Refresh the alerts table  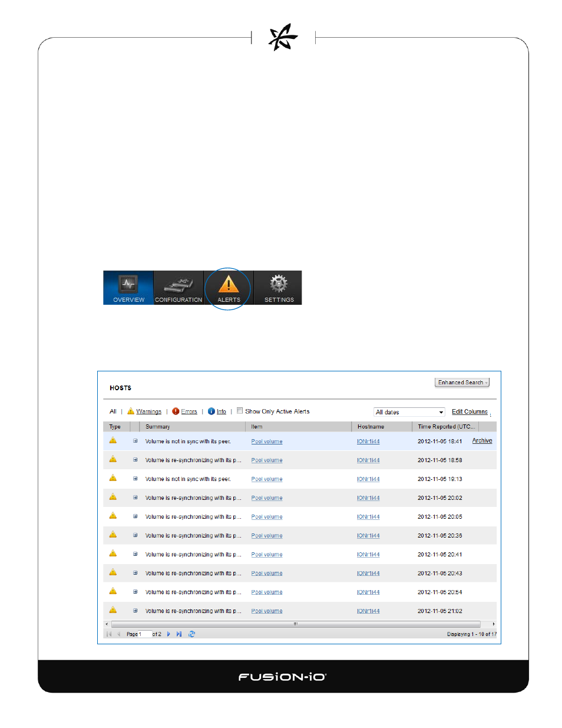tap(191, 634)
